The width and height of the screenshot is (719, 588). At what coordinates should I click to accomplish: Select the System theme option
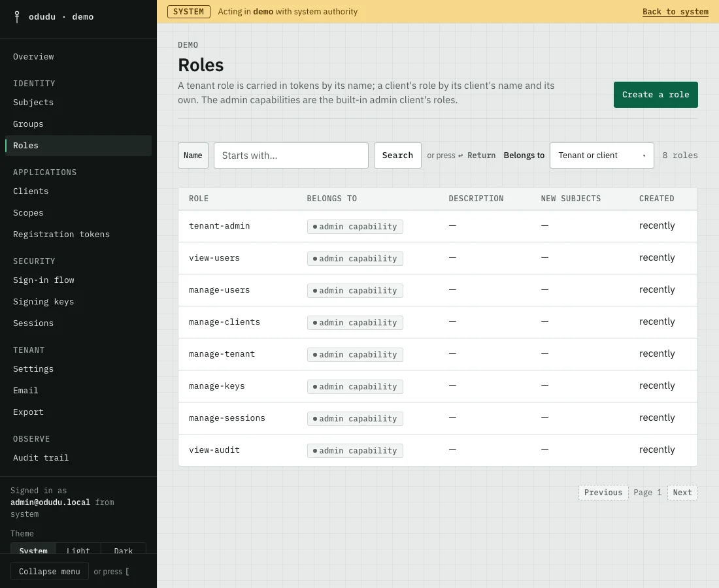(x=33, y=548)
